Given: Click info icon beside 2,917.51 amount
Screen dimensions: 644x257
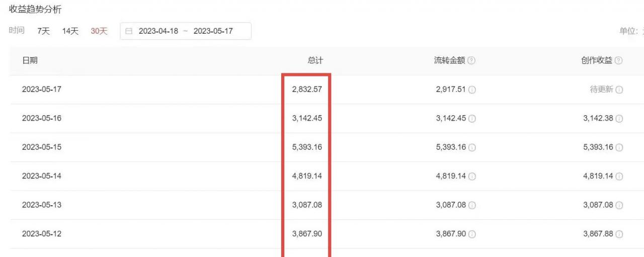Looking at the screenshot, I should 472,90.
